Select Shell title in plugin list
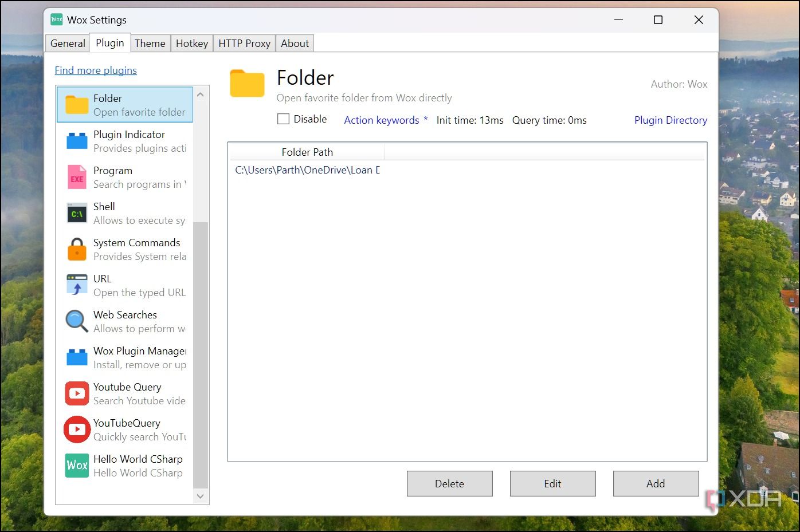The image size is (800, 532). (x=104, y=207)
